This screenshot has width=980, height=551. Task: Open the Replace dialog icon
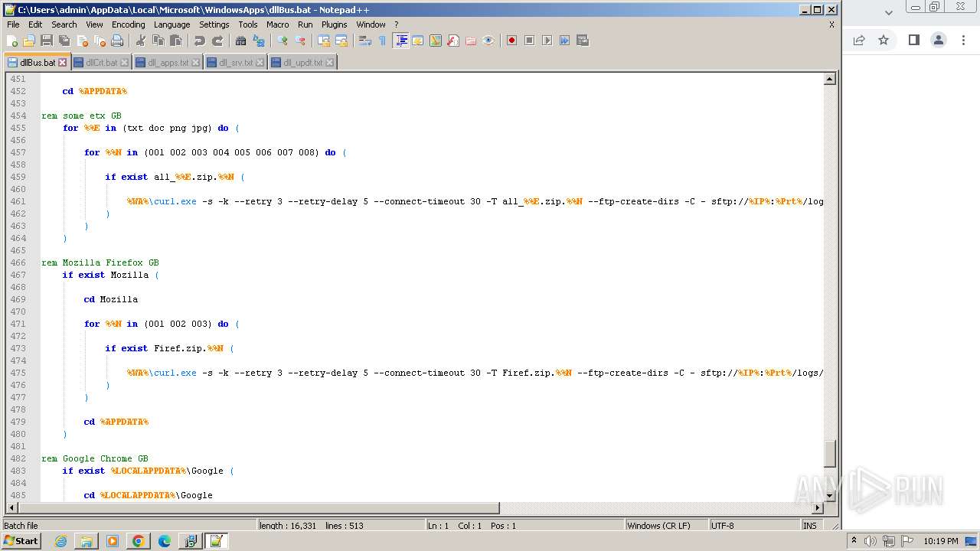coord(259,41)
